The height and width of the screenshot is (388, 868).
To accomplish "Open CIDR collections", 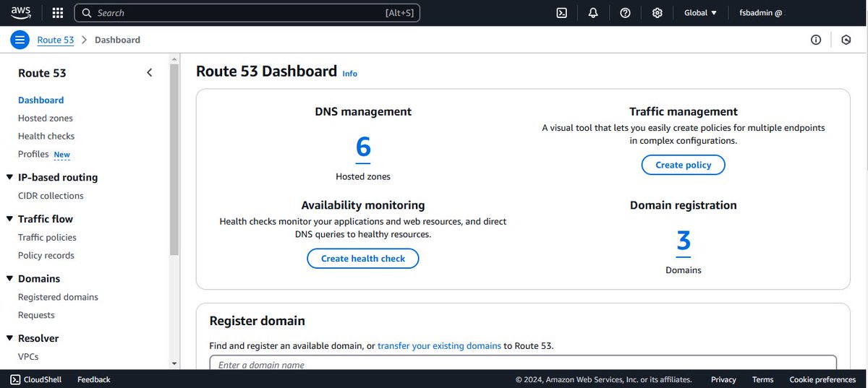I will [x=51, y=196].
